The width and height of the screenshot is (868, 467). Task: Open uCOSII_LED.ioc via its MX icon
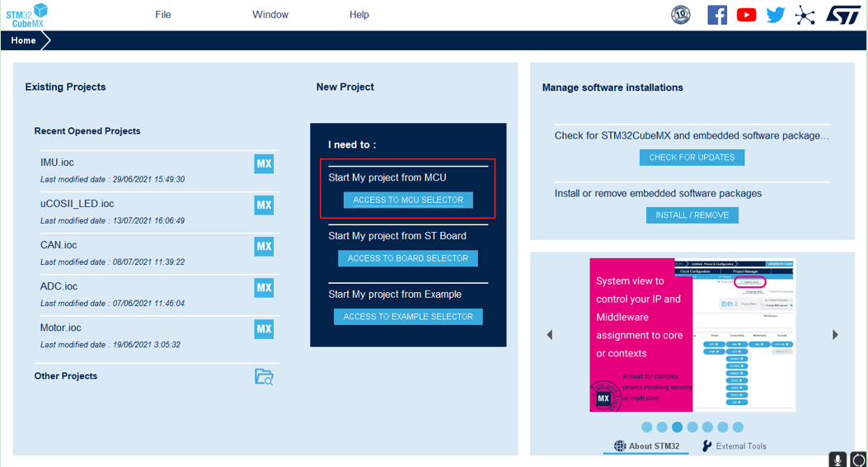point(264,205)
